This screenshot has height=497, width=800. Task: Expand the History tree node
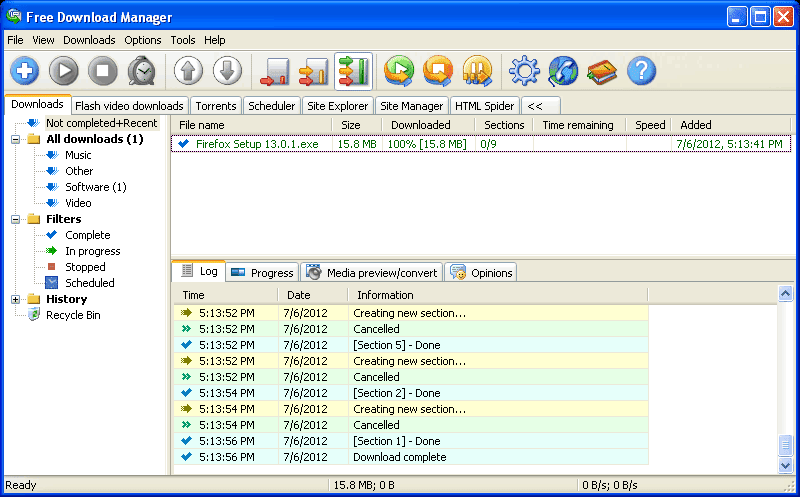16,300
